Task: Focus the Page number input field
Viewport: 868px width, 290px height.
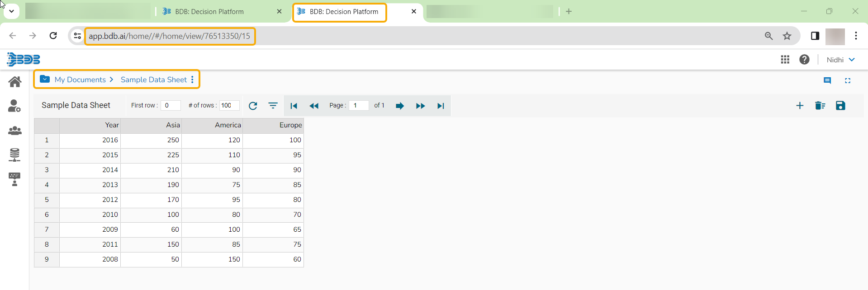Action: pyautogui.click(x=359, y=105)
